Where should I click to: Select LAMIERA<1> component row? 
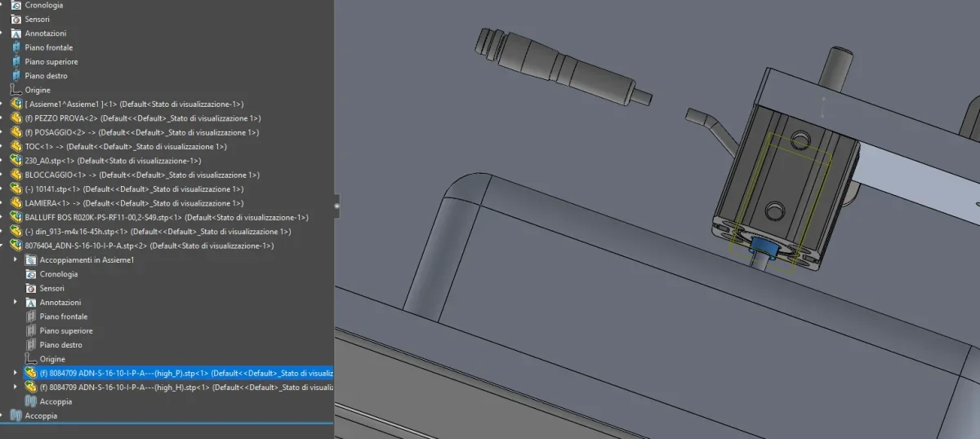134,203
